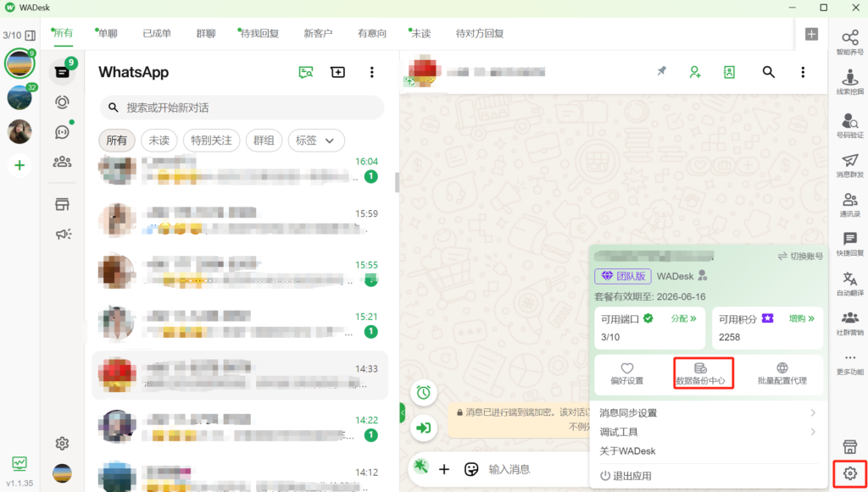868x492 pixels.
Task: Click the green arrow import icon above message box
Action: click(x=424, y=428)
